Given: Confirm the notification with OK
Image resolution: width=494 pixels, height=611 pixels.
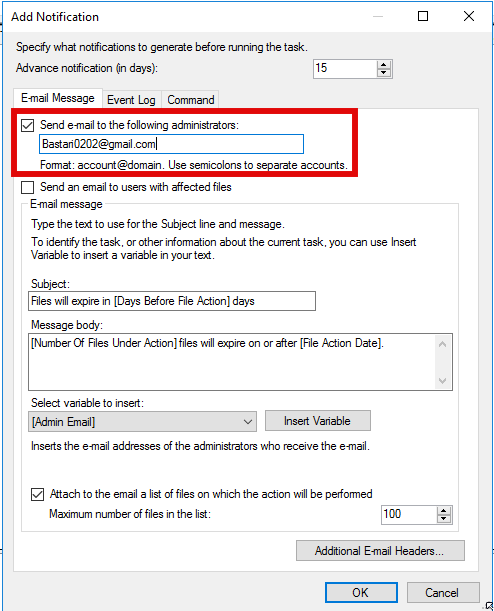Looking at the screenshot, I should click(361, 593).
